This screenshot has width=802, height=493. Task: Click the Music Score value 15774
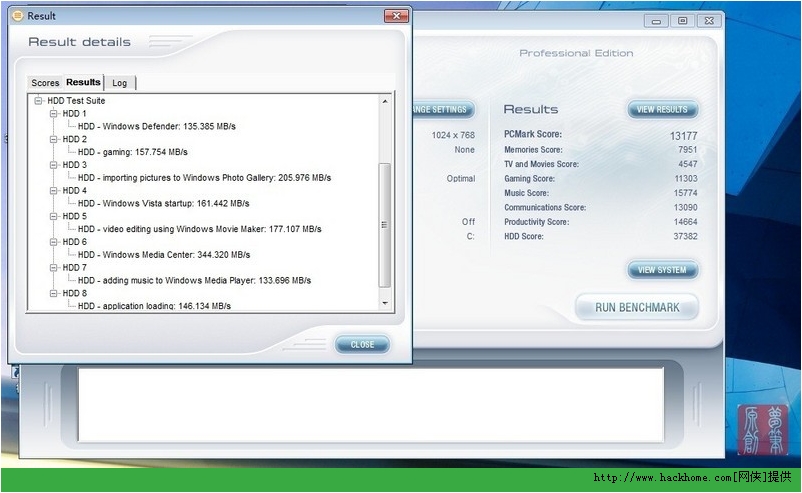[x=685, y=193]
